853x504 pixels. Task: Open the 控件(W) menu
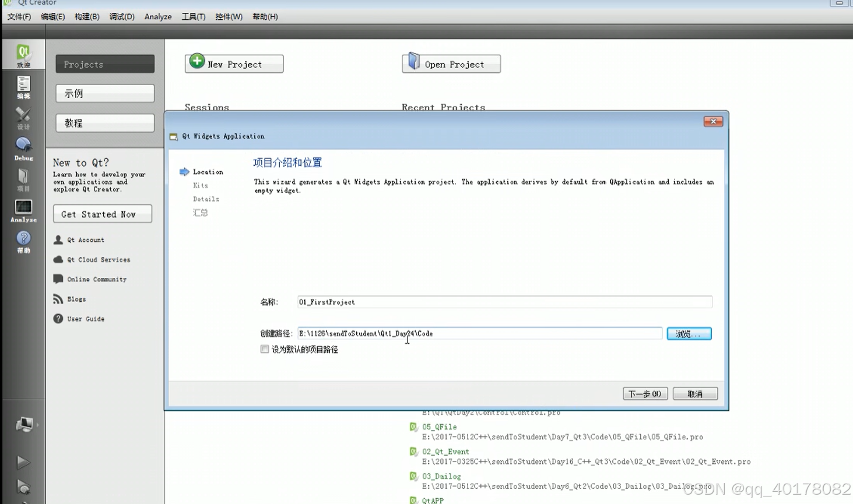tap(229, 17)
